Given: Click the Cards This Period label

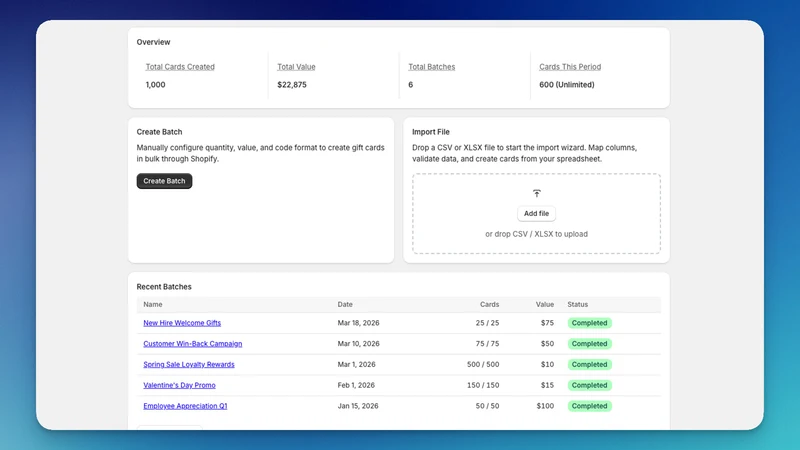Looking at the screenshot, I should pyautogui.click(x=570, y=67).
